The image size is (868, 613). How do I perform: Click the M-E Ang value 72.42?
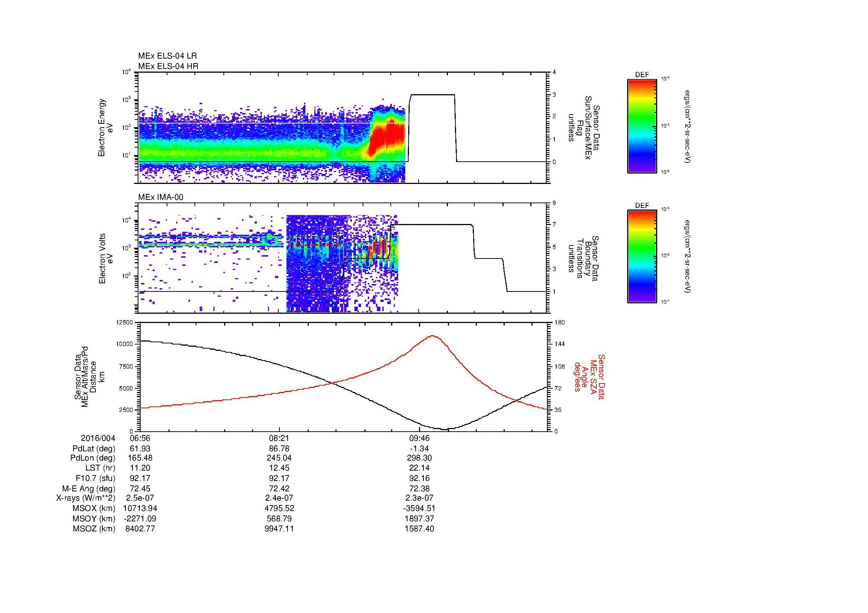[279, 488]
